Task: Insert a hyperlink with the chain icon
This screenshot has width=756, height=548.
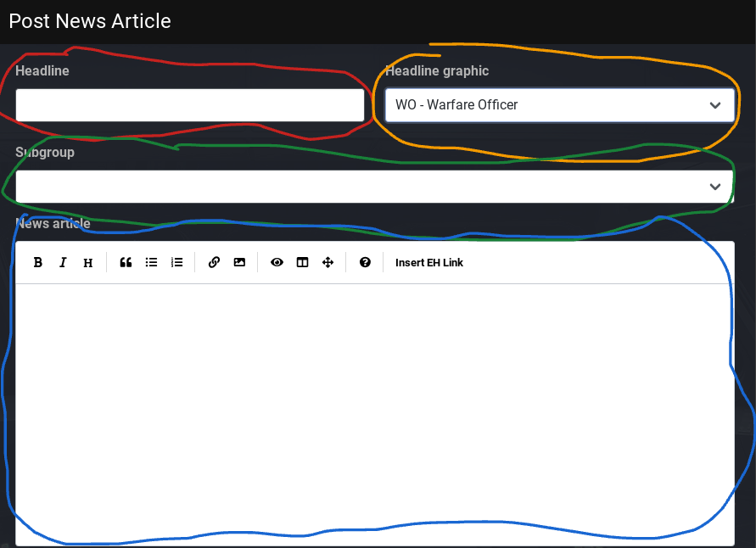Action: (214, 263)
